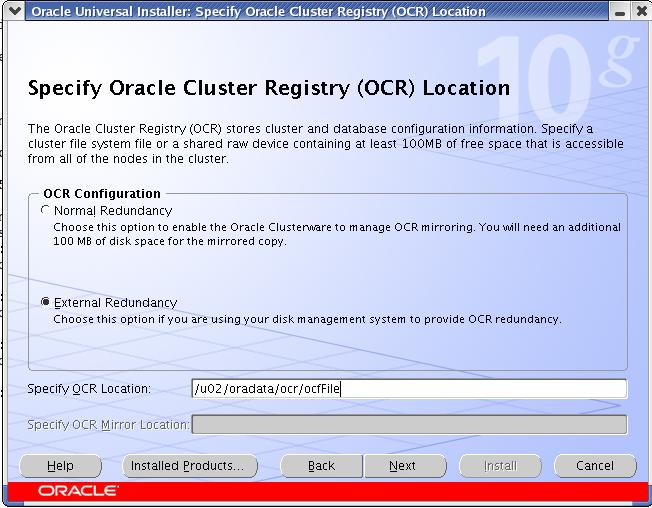This screenshot has width=652, height=508.
Task: Close the Oracle Universal Installer window
Action: [642, 11]
